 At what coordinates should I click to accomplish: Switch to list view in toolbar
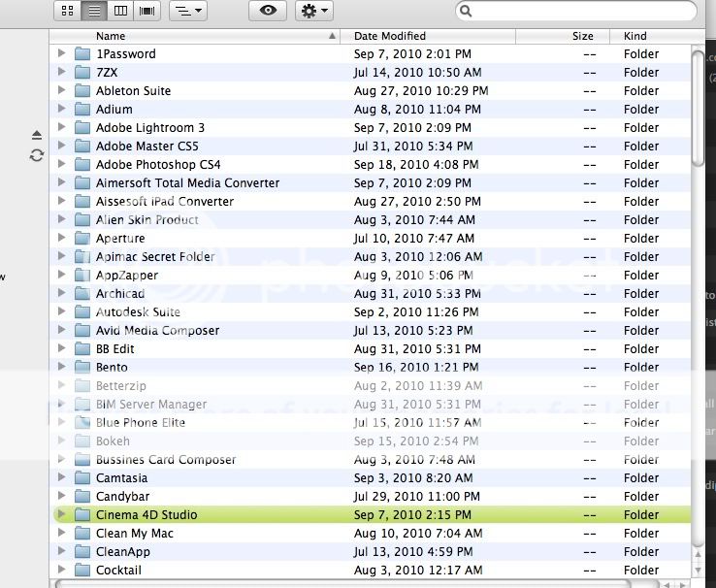tap(94, 11)
